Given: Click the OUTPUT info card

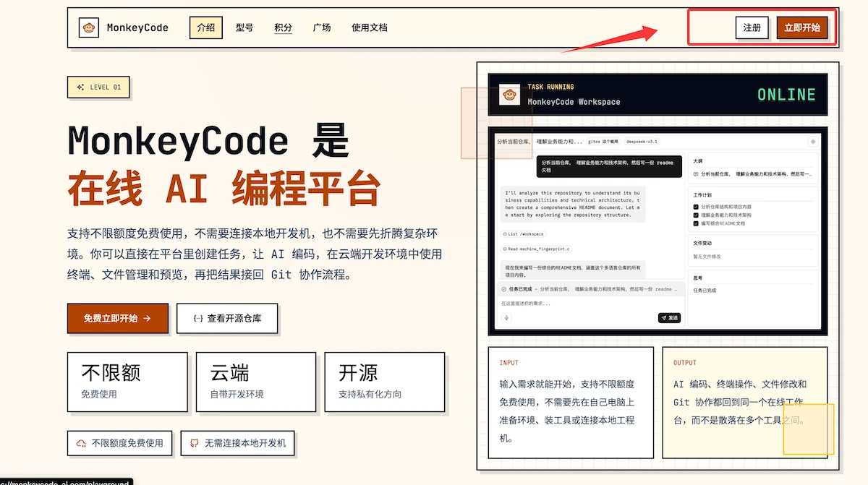Looking at the screenshot, I should click(745, 403).
